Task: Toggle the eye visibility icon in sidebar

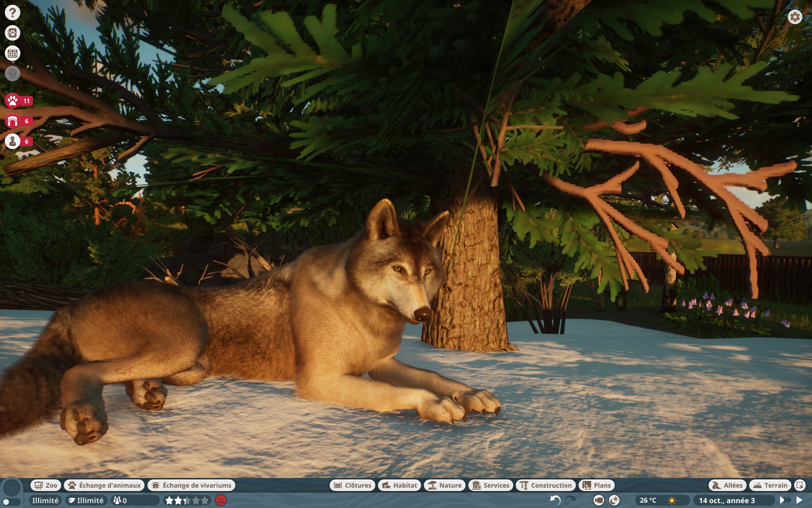Action: (13, 74)
